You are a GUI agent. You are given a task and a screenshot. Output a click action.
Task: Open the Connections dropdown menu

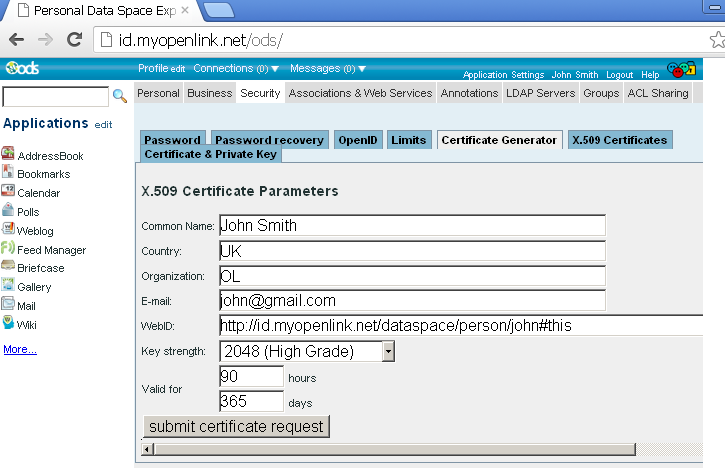coord(231,69)
